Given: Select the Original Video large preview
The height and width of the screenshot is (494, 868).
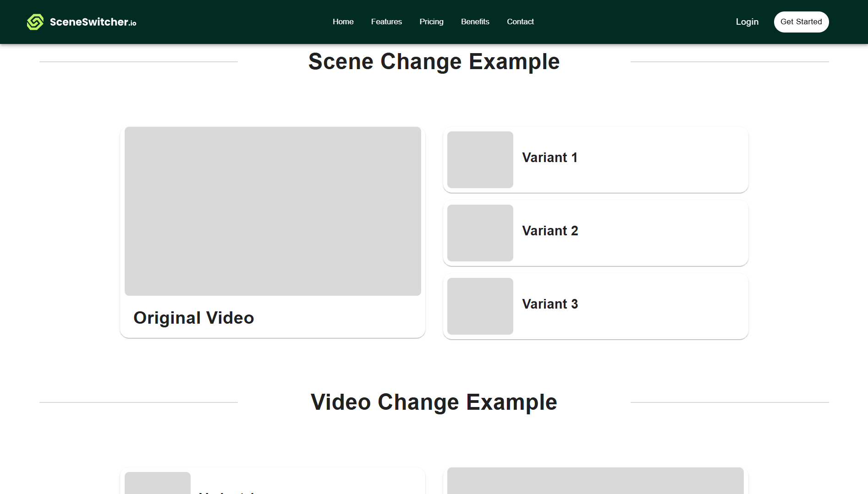Looking at the screenshot, I should [273, 211].
